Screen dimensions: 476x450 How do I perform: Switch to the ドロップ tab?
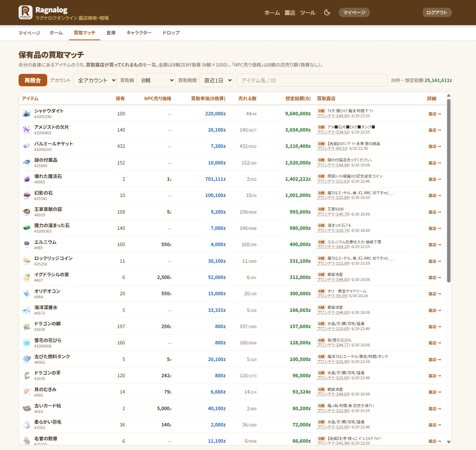click(171, 33)
